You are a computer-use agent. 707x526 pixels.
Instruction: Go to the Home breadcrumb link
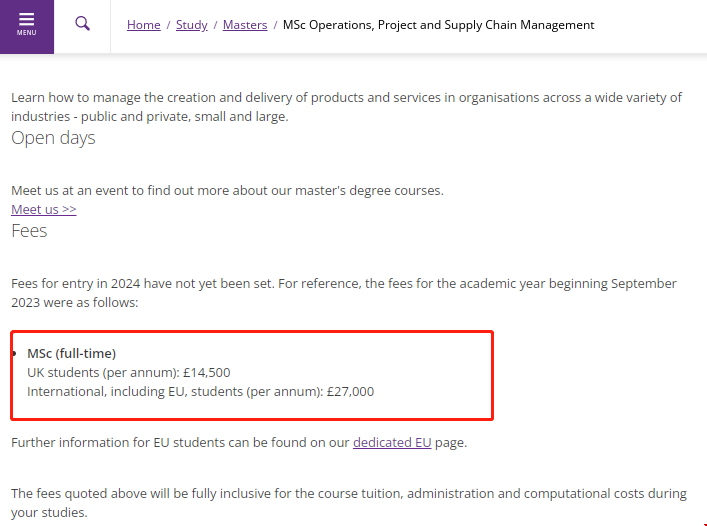(x=144, y=25)
